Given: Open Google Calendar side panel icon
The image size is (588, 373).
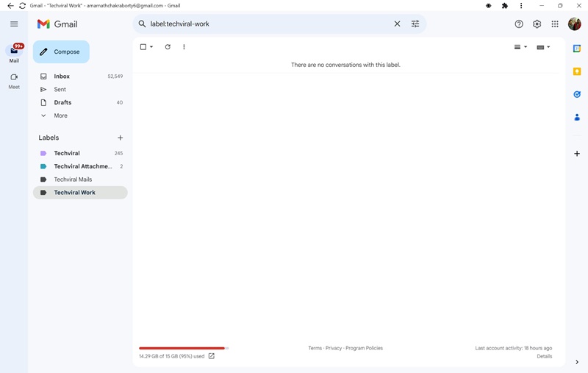Looking at the screenshot, I should [x=577, y=49].
